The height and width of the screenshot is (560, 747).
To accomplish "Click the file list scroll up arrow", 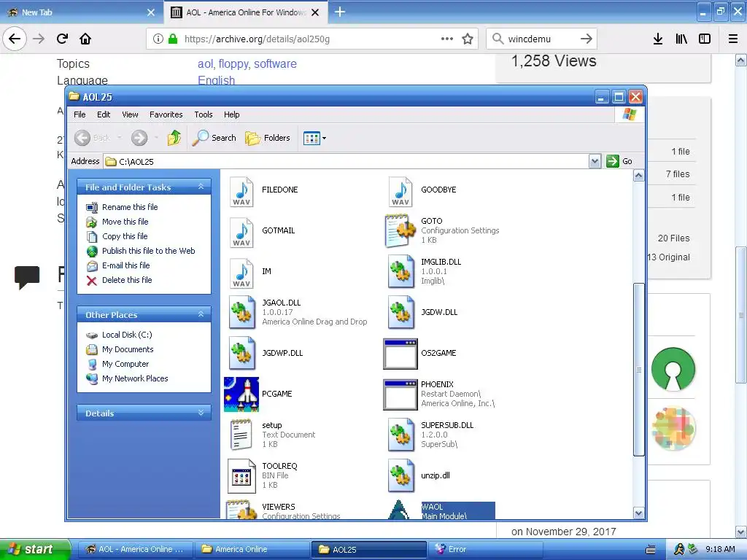I will [639, 176].
